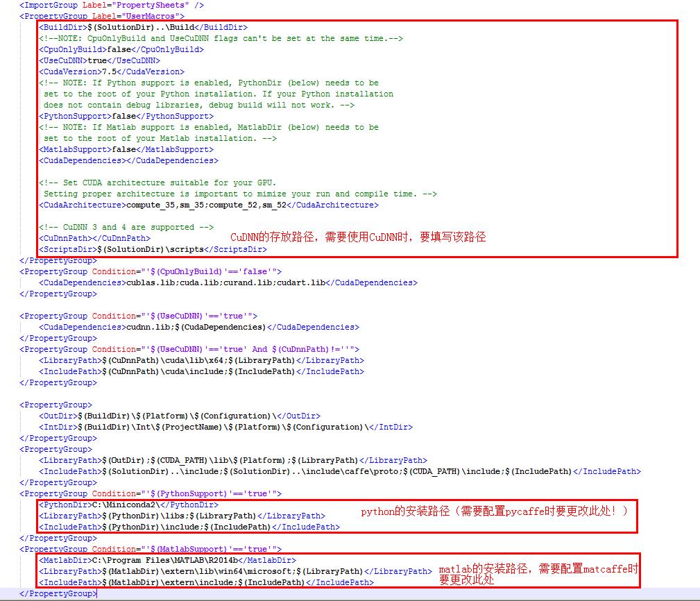The width and height of the screenshot is (700, 601).
Task: Click the final closing PropertyGroup tag
Action: tap(58, 594)
